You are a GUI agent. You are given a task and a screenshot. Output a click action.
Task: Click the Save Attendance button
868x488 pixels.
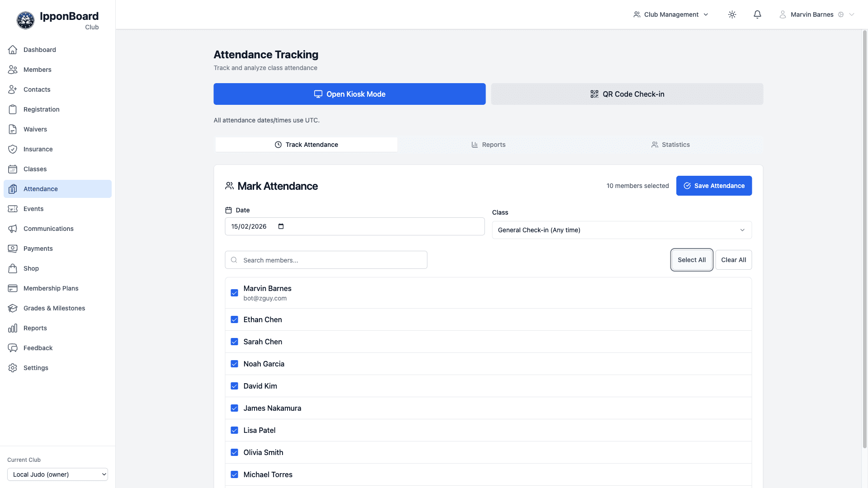(714, 186)
